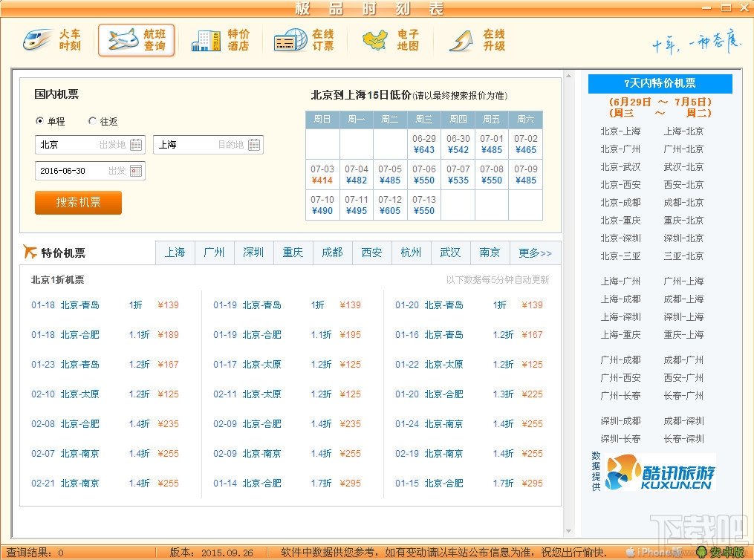Screen dimensions: 754x560
Task: Click the vertical scrollbar down arrow
Action: (569, 531)
